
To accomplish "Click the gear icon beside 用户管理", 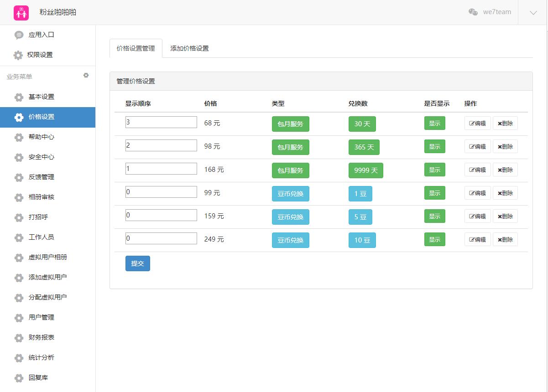I will (x=19, y=318).
